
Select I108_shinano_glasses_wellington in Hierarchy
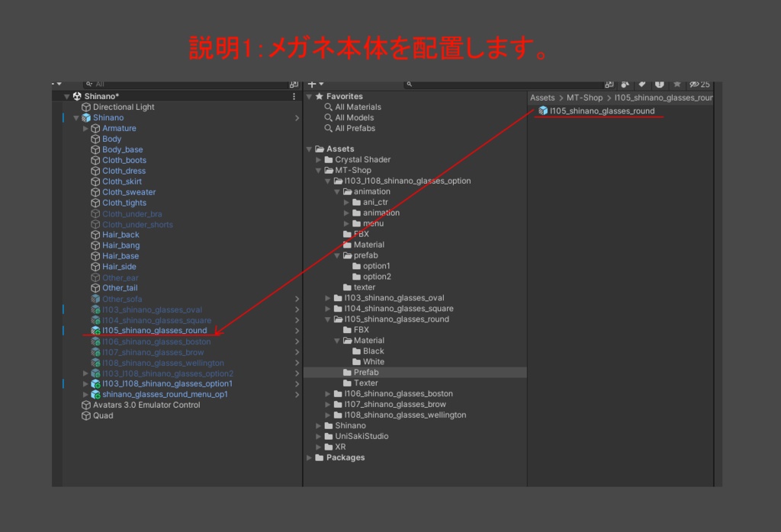click(x=163, y=364)
